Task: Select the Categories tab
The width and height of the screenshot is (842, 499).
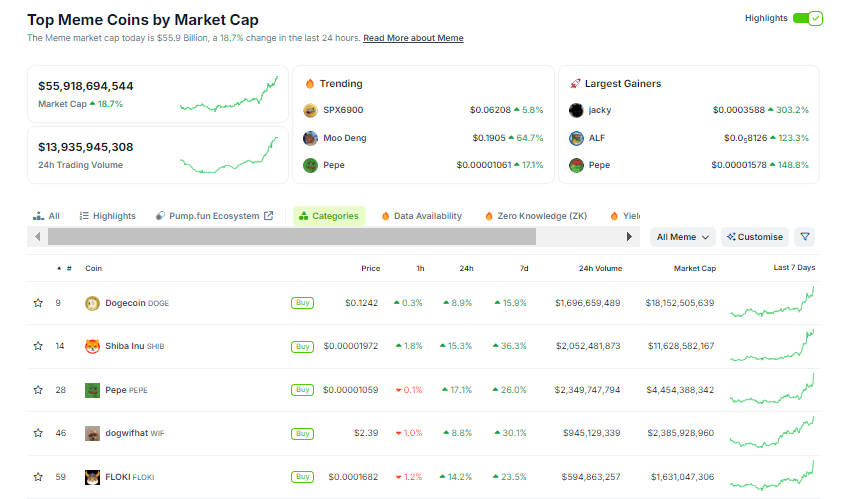Action: (329, 216)
